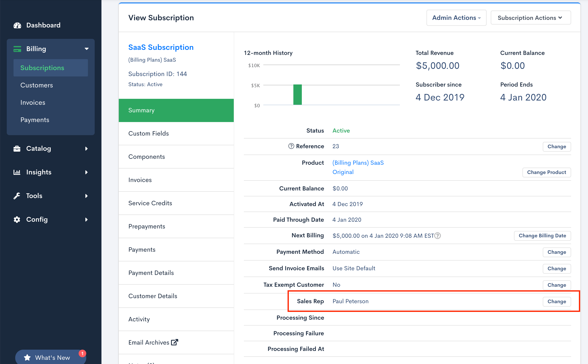Open the Admin Actions dropdown
588x364 pixels.
(x=456, y=18)
